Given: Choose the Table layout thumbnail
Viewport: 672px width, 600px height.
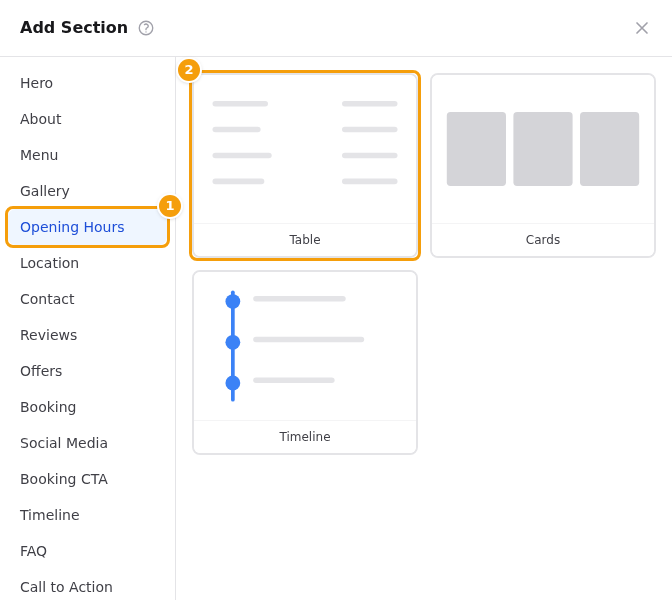Looking at the screenshot, I should [305, 165].
